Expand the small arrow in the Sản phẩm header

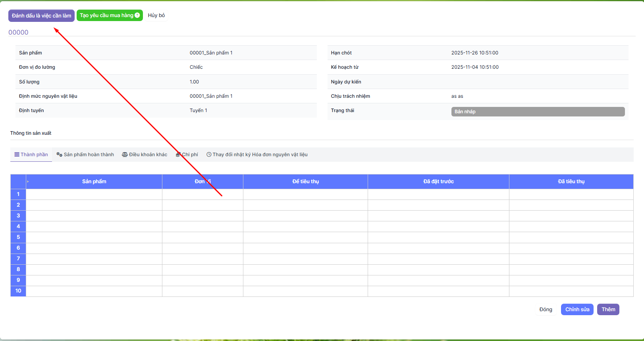point(28,182)
